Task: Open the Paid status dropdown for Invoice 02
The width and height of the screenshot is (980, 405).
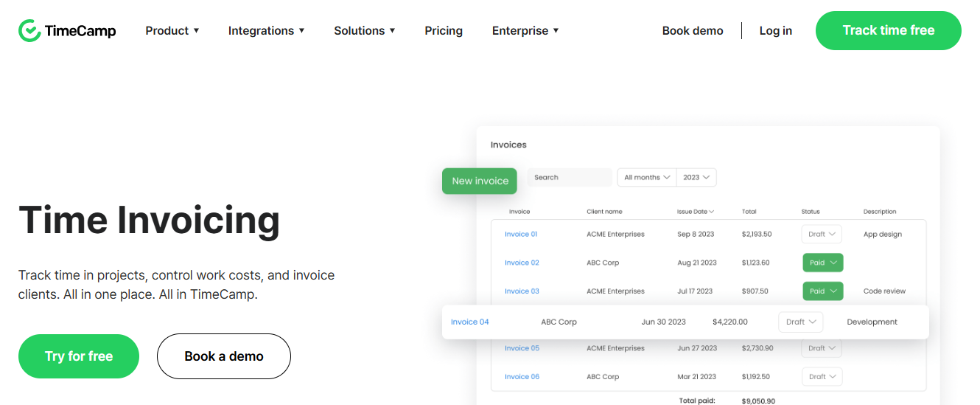Action: click(822, 263)
